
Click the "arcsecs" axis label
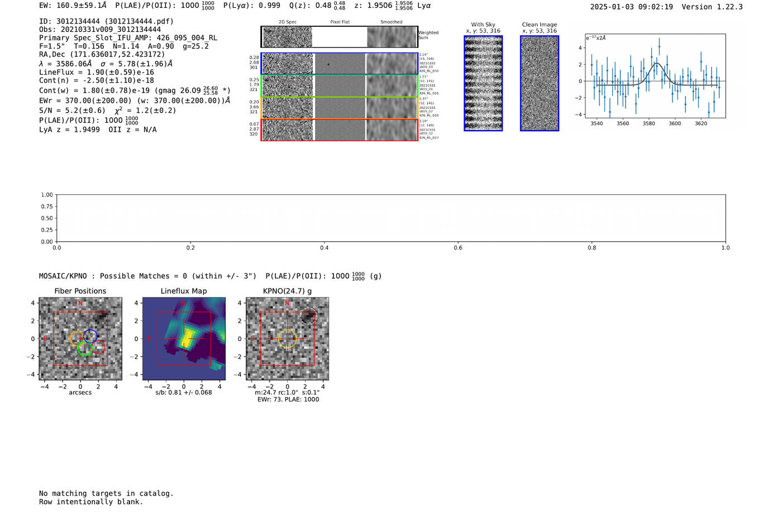click(80, 392)
